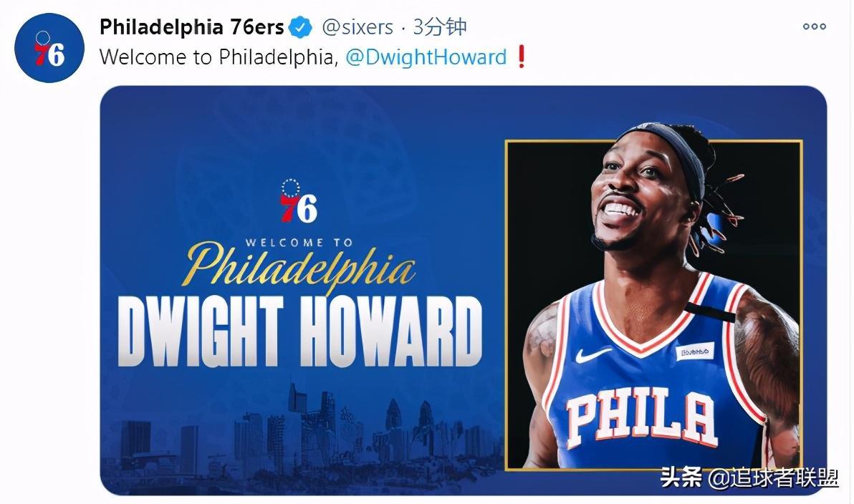Open the tweet's three-dot more options menu
854x504 pixels.
click(x=815, y=26)
